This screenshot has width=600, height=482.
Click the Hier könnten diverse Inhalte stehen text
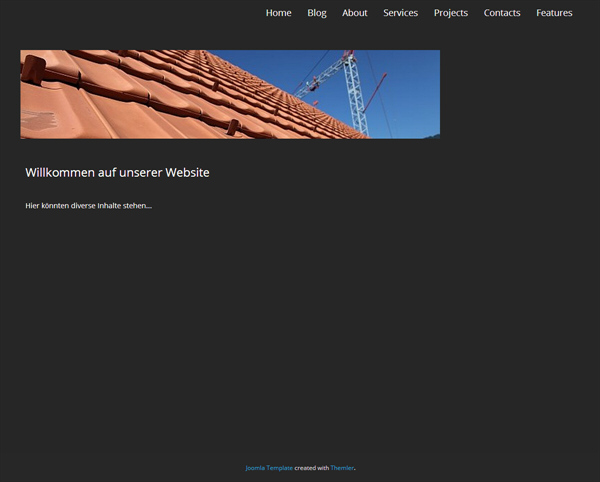[88, 206]
